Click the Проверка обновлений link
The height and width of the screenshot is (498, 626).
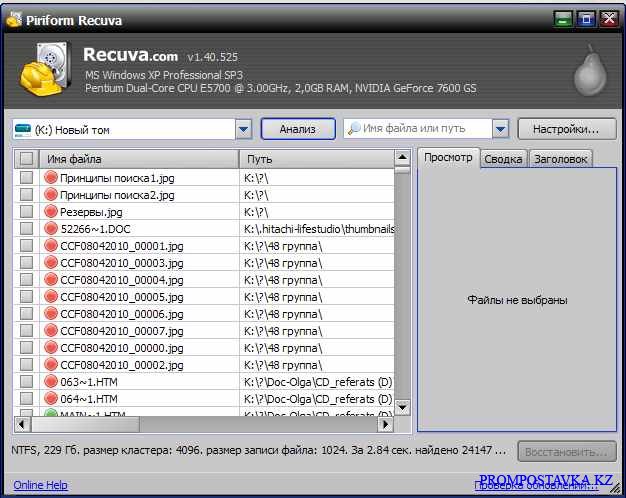pyautogui.click(x=536, y=486)
